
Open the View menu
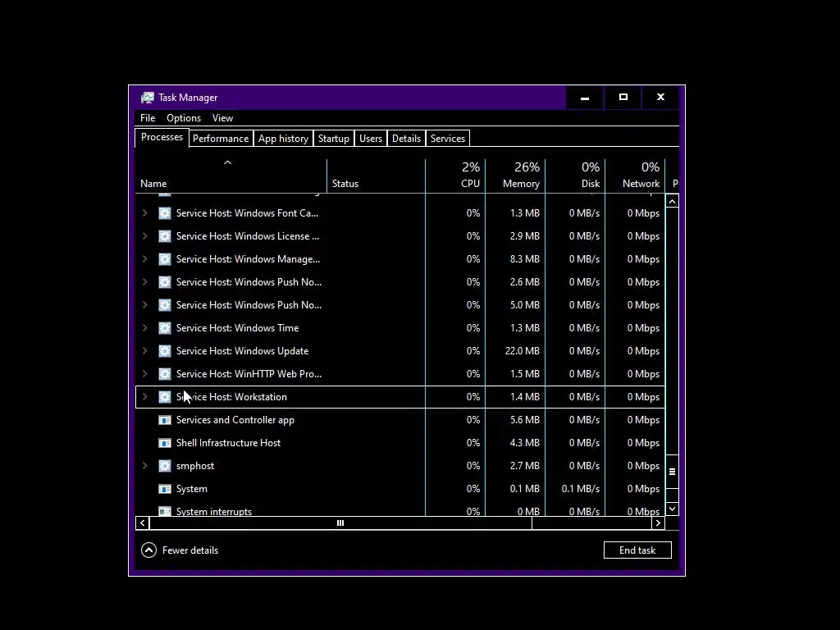coord(222,118)
